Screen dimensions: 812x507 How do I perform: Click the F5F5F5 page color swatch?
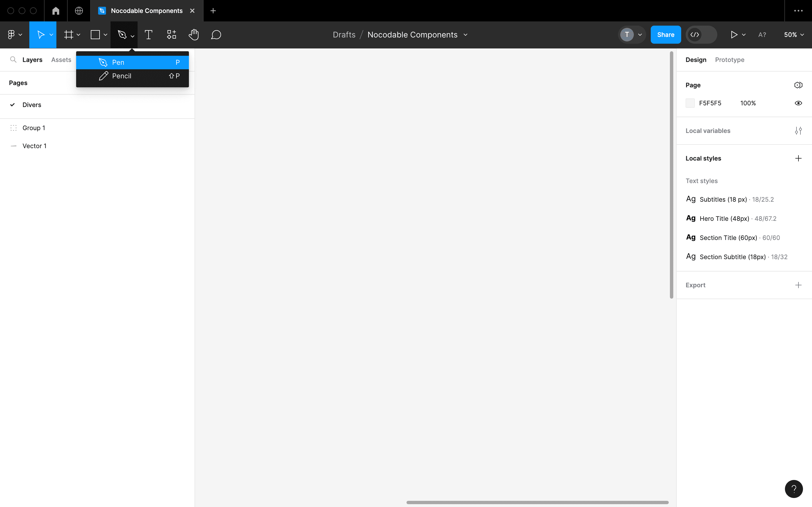tap(690, 103)
